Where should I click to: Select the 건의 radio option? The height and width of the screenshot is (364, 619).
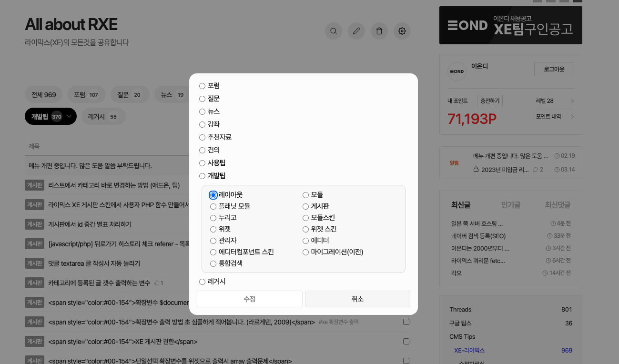tap(202, 150)
